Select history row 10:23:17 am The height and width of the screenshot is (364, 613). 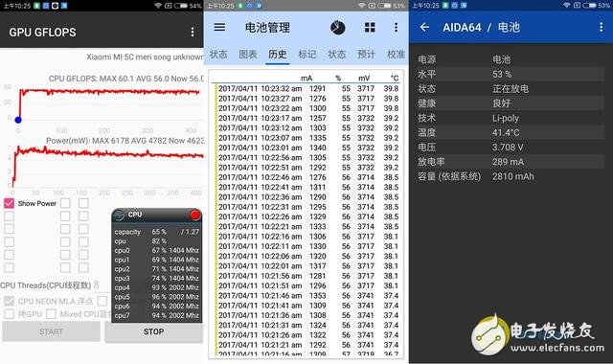(x=308, y=118)
